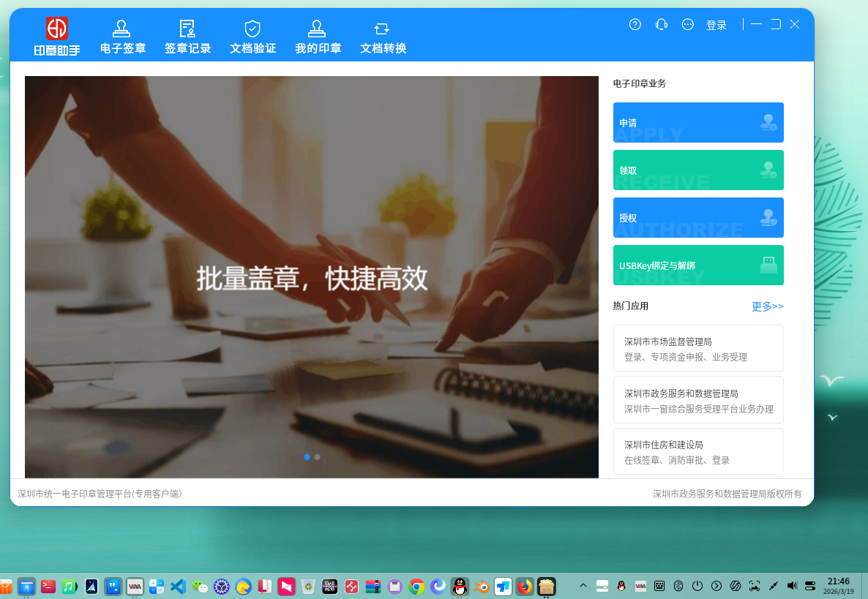Open USBKey绑定与解绑 binding options
868x599 pixels.
(697, 265)
